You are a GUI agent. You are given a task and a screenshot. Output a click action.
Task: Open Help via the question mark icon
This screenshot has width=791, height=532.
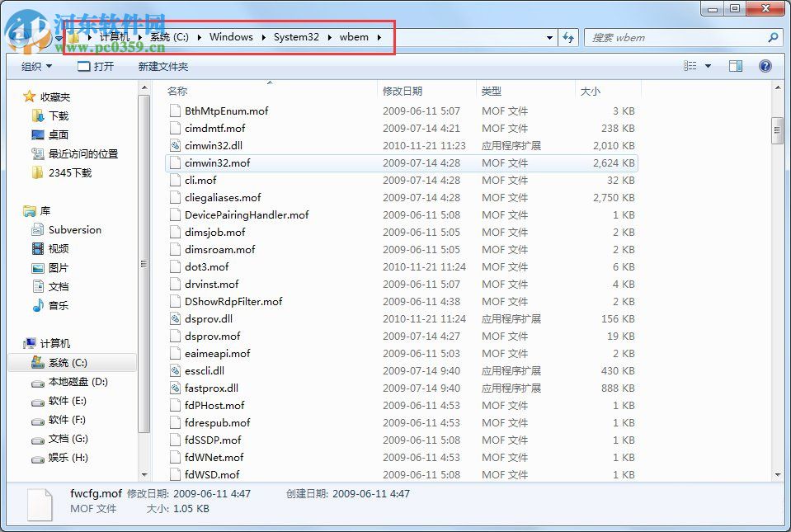[x=765, y=66]
